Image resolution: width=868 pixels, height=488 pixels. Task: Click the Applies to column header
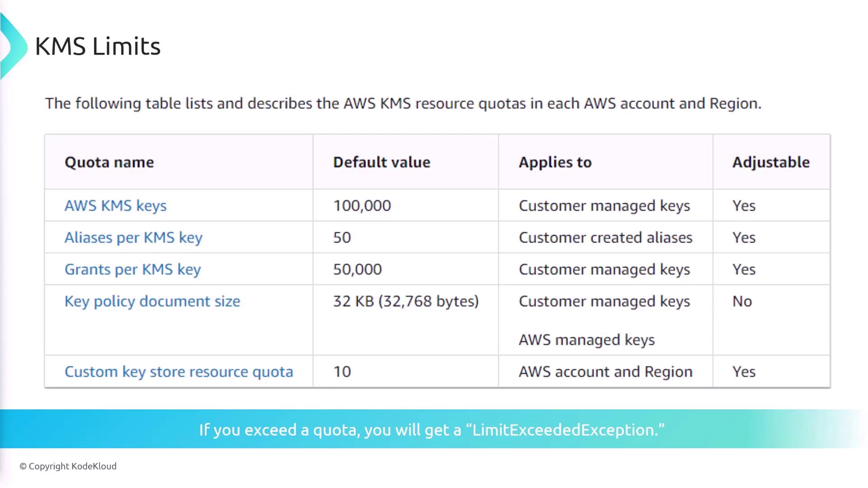point(555,162)
